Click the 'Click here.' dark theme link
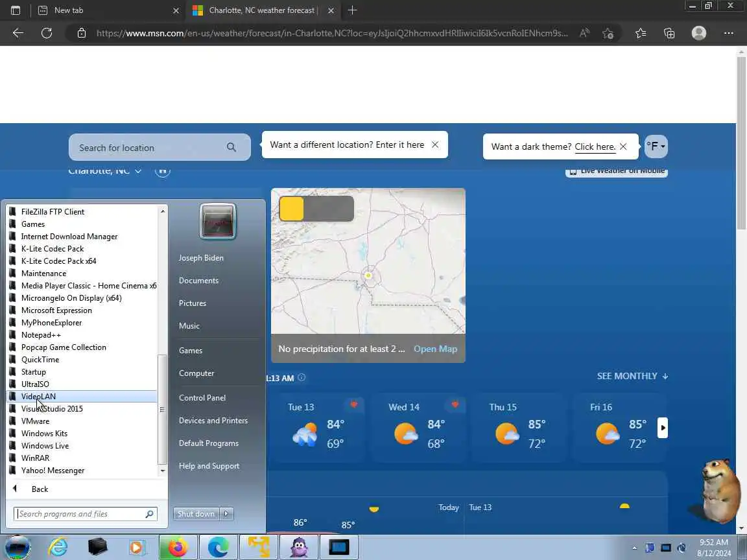747x560 pixels. 595,146
